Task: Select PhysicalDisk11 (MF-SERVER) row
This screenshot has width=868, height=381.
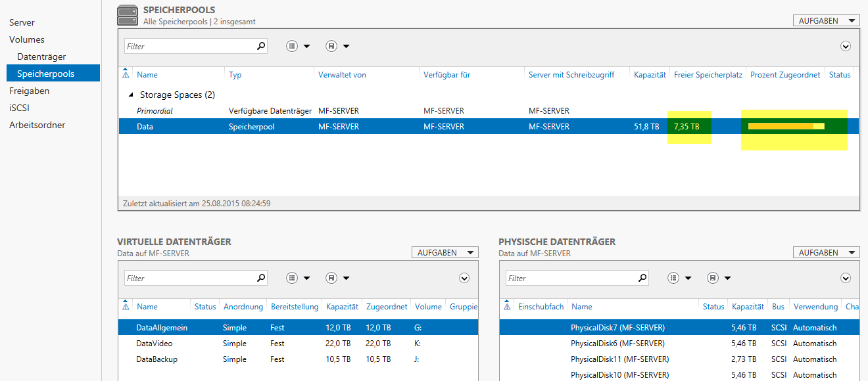Action: tap(679, 359)
